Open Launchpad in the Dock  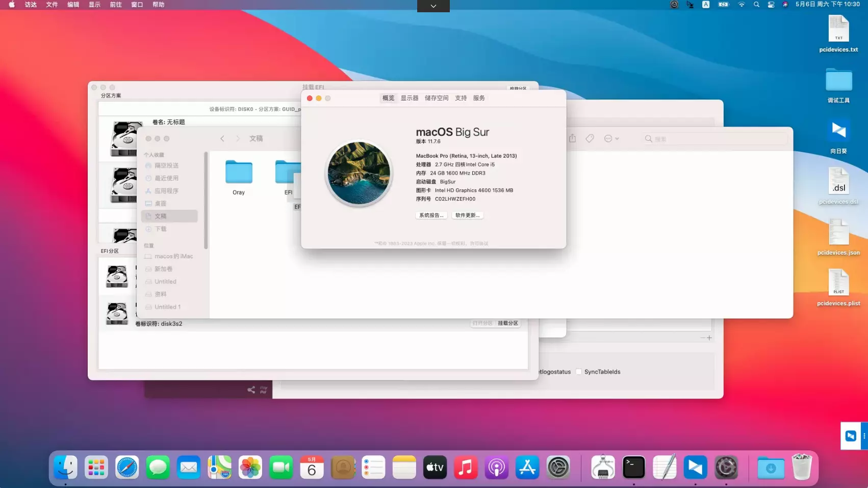click(96, 467)
